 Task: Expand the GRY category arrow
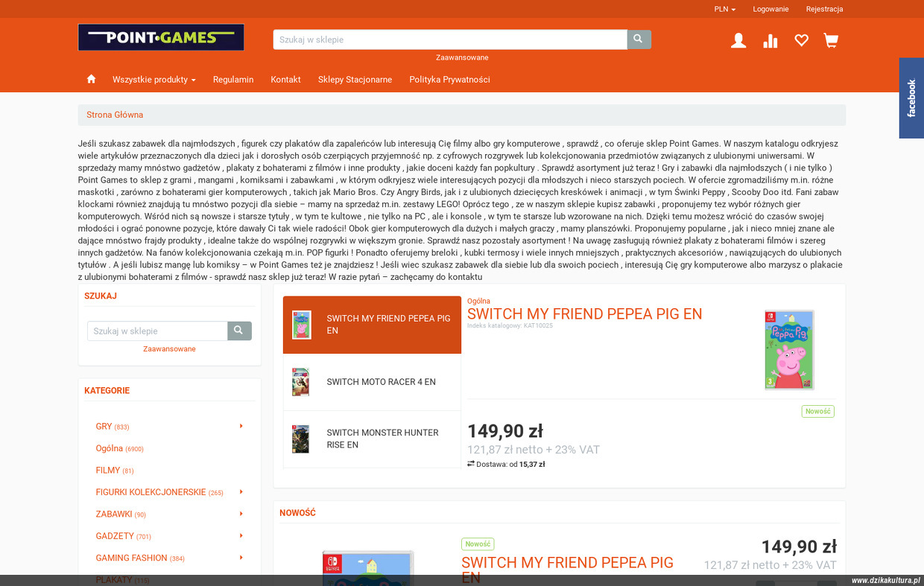241,426
